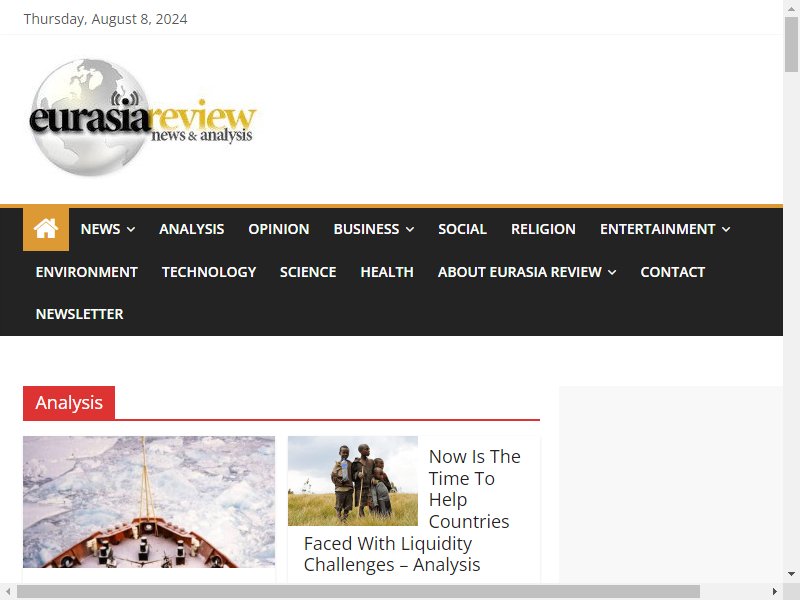Open the News menu item
800x600 pixels.
pyautogui.click(x=101, y=229)
